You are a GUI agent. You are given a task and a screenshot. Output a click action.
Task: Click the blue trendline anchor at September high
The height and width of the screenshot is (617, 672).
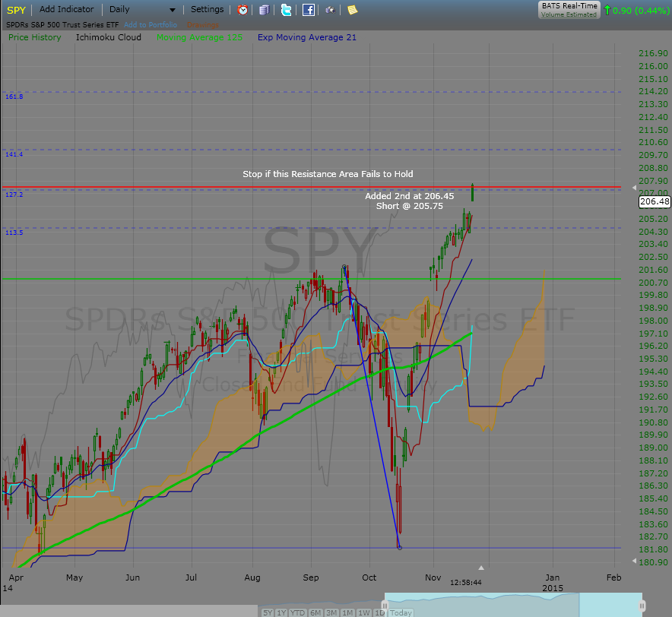(344, 267)
